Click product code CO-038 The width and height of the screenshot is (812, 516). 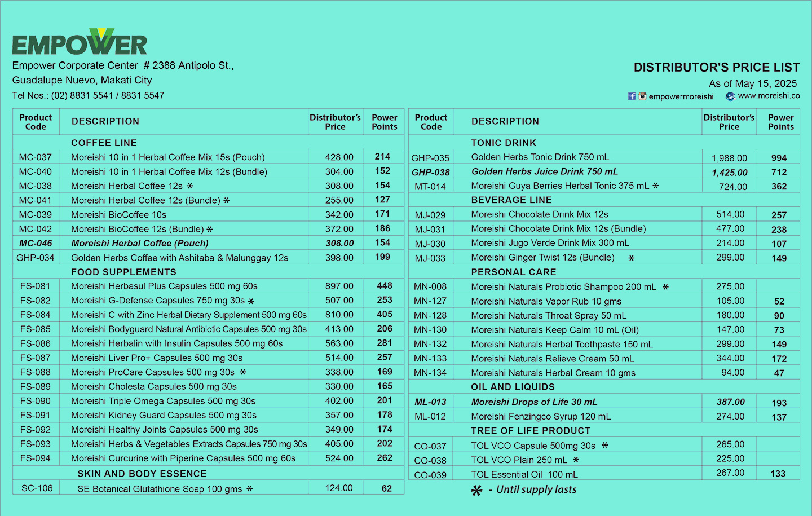coord(430,461)
